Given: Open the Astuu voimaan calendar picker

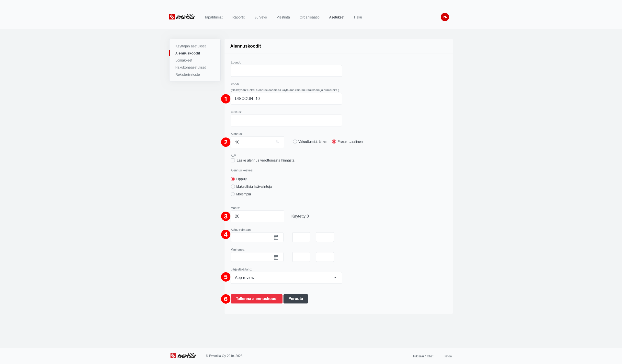Looking at the screenshot, I should pyautogui.click(x=276, y=237).
